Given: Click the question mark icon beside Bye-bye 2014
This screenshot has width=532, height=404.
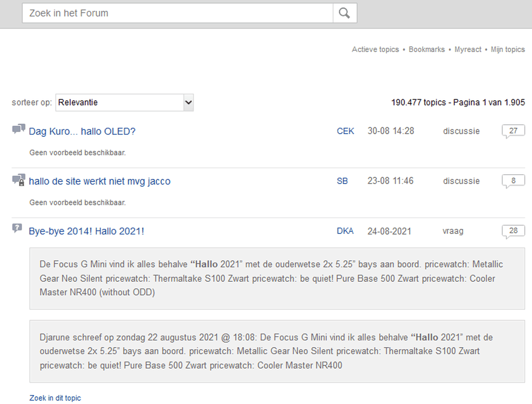Looking at the screenshot, I should pos(17,228).
